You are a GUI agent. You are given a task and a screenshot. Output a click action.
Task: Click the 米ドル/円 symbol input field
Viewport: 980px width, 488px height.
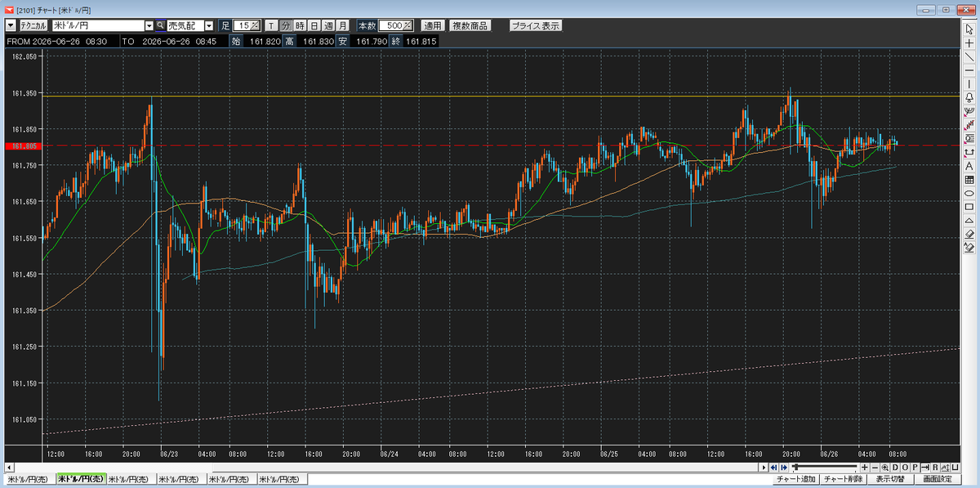[99, 26]
